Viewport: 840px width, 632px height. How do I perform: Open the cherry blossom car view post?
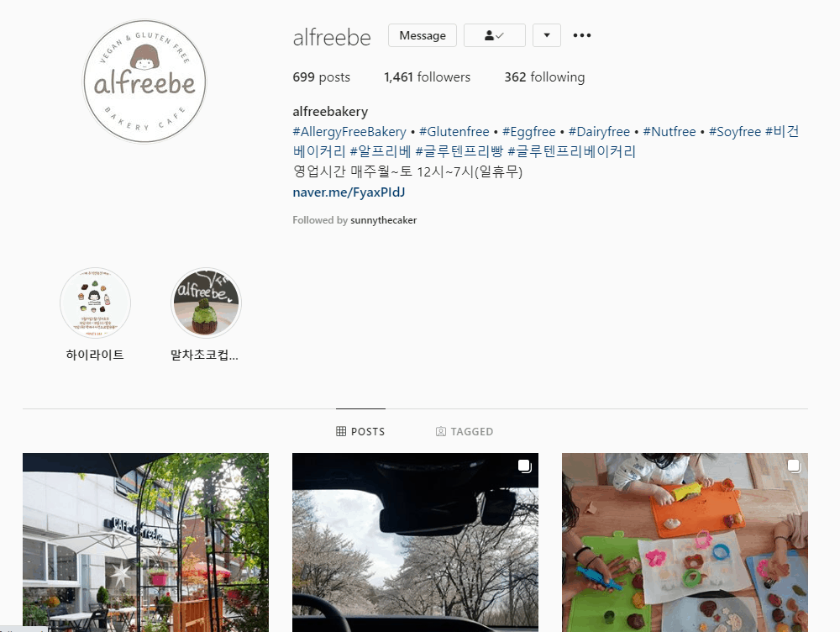click(415, 542)
